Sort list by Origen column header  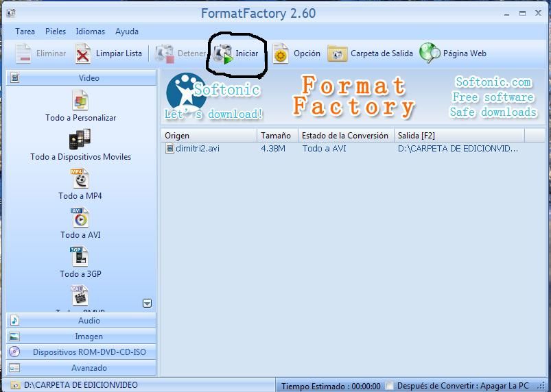coord(209,136)
